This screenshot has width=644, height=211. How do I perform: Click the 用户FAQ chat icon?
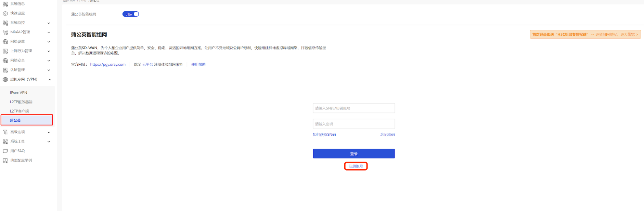tap(5, 151)
